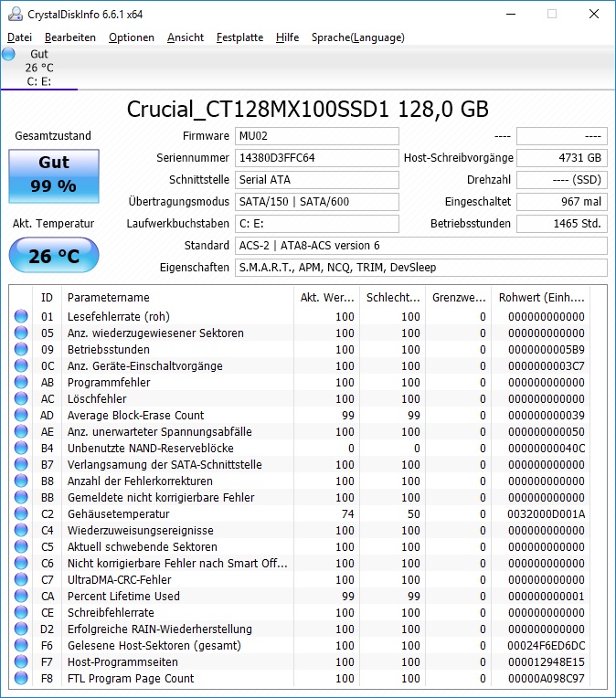The image size is (616, 698).
Task: Click the Akt. Wer... column header
Action: point(327,297)
